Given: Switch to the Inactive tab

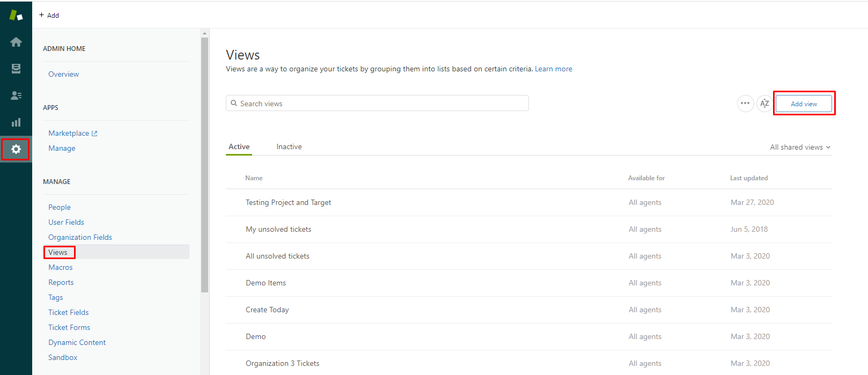Looking at the screenshot, I should [289, 146].
